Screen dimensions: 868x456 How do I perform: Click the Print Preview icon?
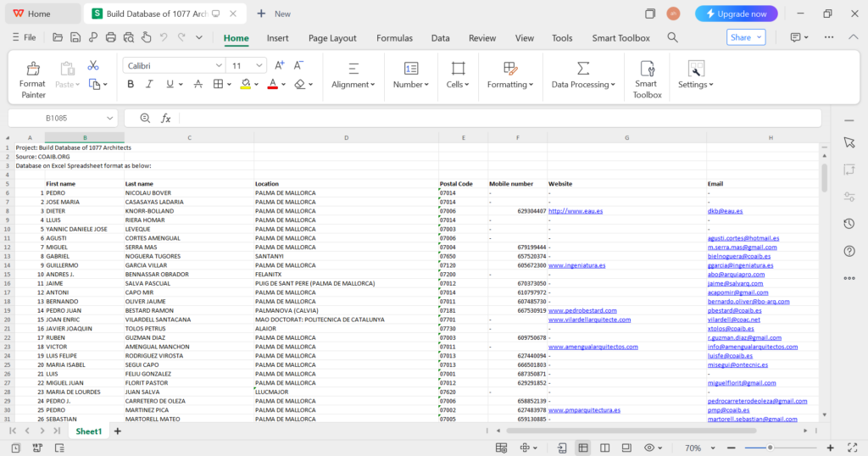(129, 37)
